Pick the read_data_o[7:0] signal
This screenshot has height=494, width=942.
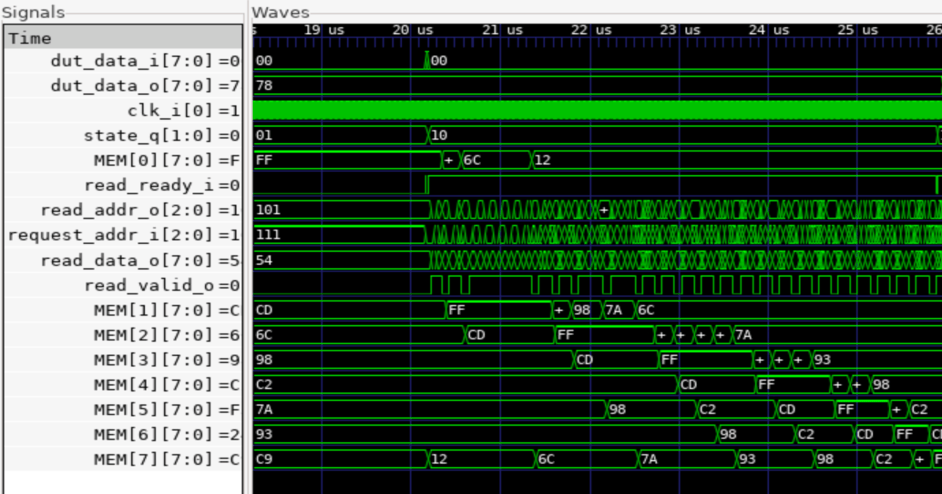pyautogui.click(x=140, y=260)
